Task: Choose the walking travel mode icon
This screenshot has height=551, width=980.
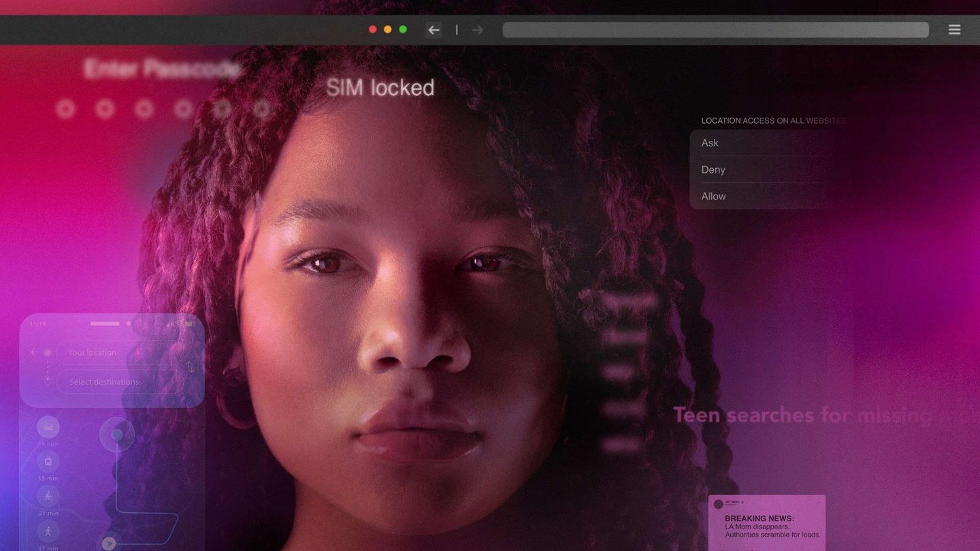Action: coord(48,531)
